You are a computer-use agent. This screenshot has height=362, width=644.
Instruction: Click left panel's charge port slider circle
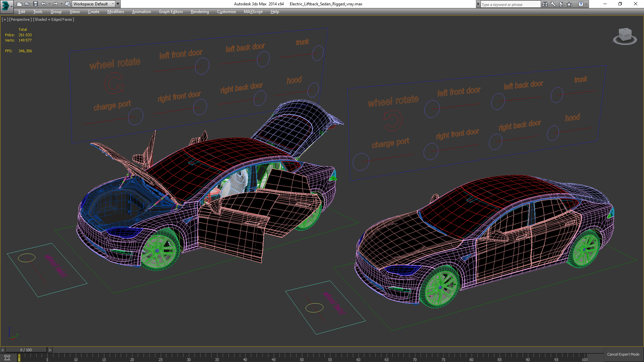136,117
